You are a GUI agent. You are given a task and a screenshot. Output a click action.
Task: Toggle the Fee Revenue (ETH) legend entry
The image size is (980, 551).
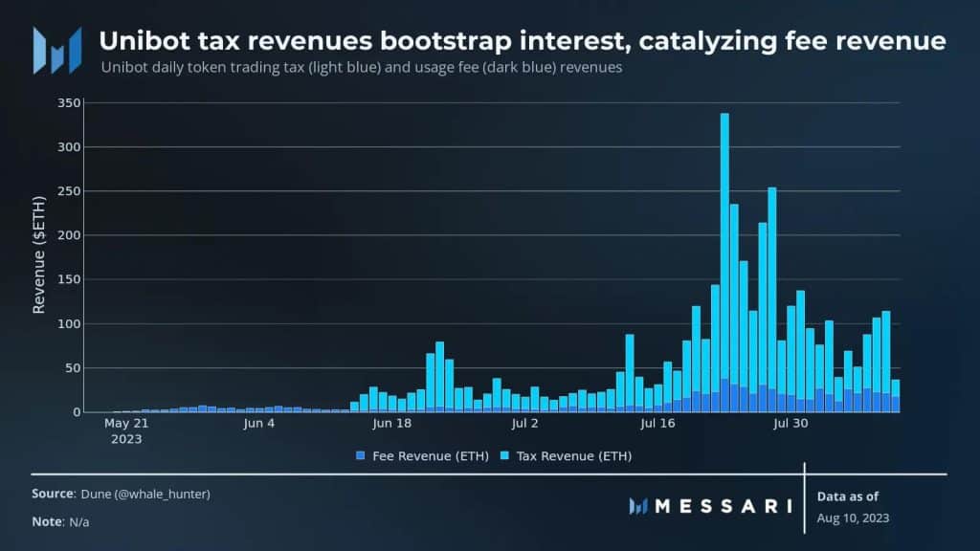422,456
